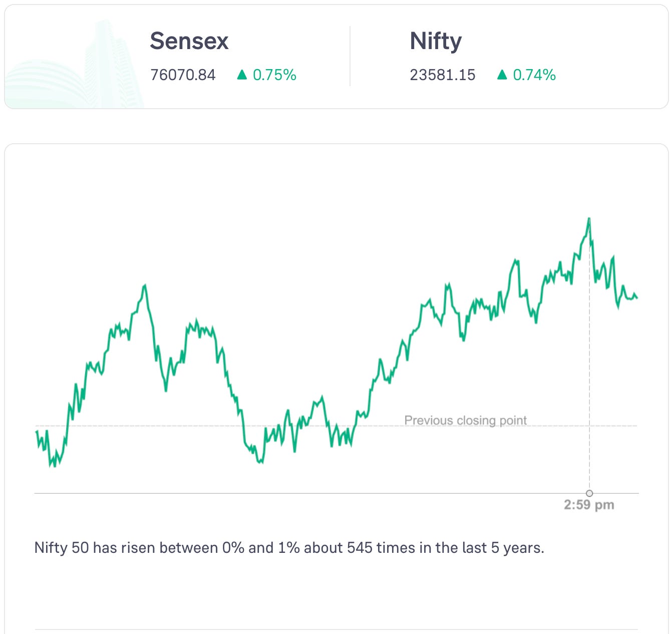Click the green up arrow beside Sensex
Viewport: 672px width, 634px height.
click(242, 75)
